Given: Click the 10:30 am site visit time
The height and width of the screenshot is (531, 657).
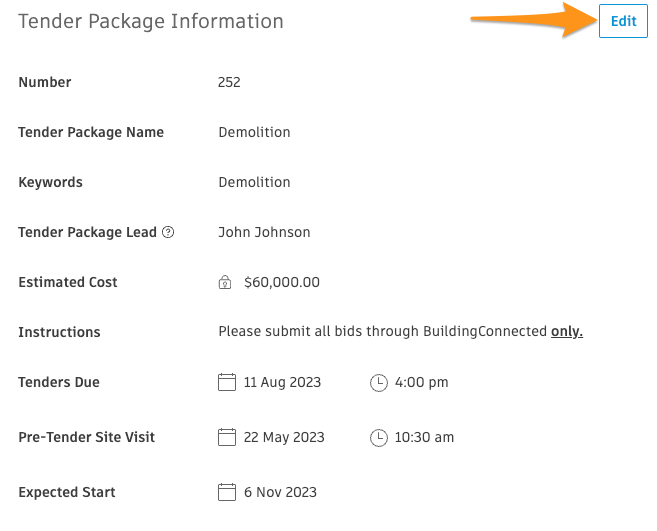Looking at the screenshot, I should pyautogui.click(x=424, y=437).
